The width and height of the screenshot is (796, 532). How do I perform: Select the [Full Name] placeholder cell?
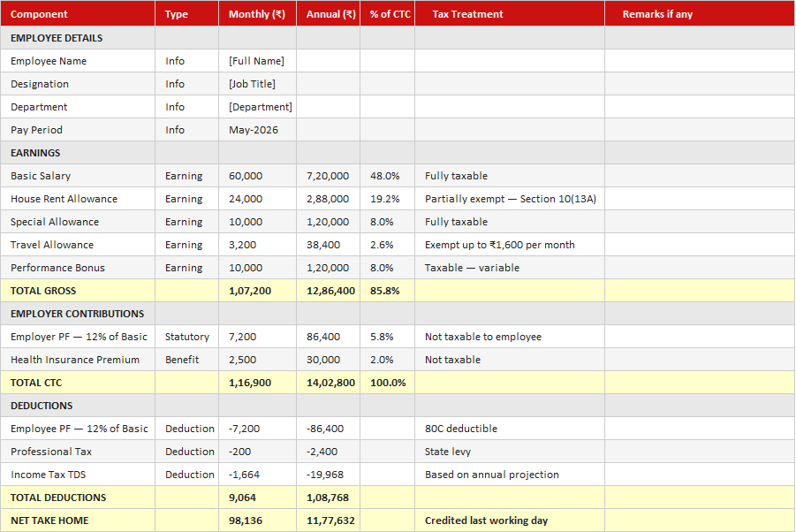[257, 61]
